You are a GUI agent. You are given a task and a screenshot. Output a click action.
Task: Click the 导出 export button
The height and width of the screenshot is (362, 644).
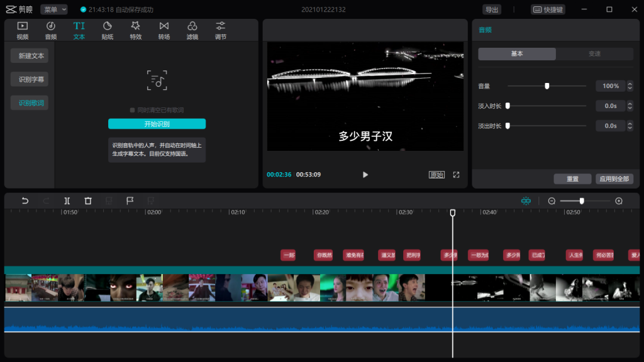[492, 9]
